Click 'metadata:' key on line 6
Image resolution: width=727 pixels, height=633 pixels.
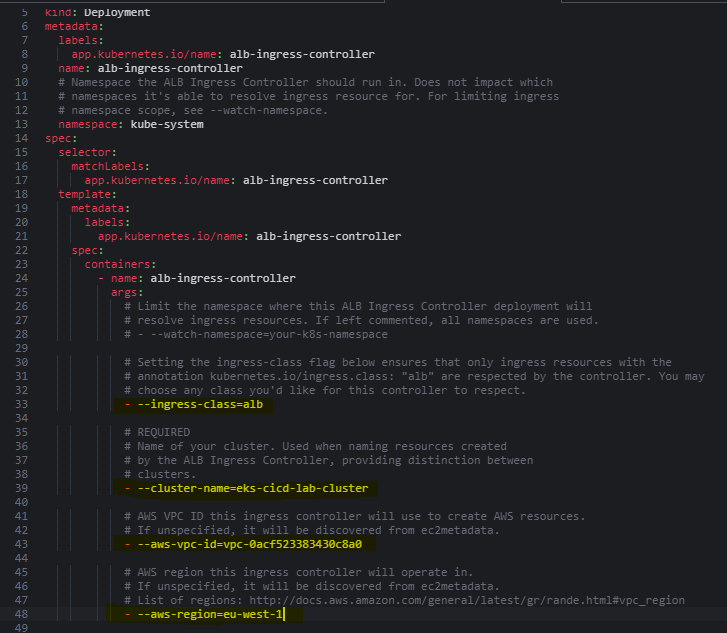(74, 26)
